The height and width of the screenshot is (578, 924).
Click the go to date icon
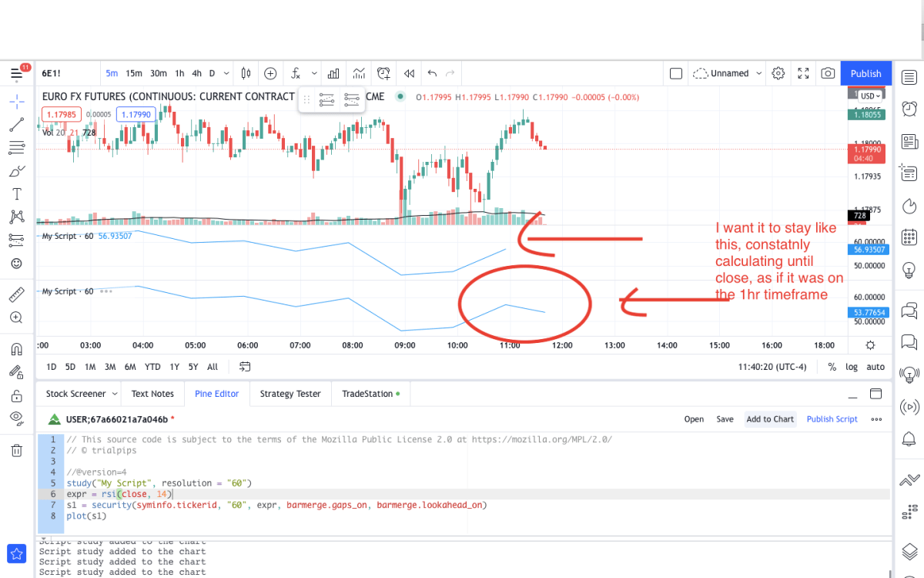click(245, 367)
